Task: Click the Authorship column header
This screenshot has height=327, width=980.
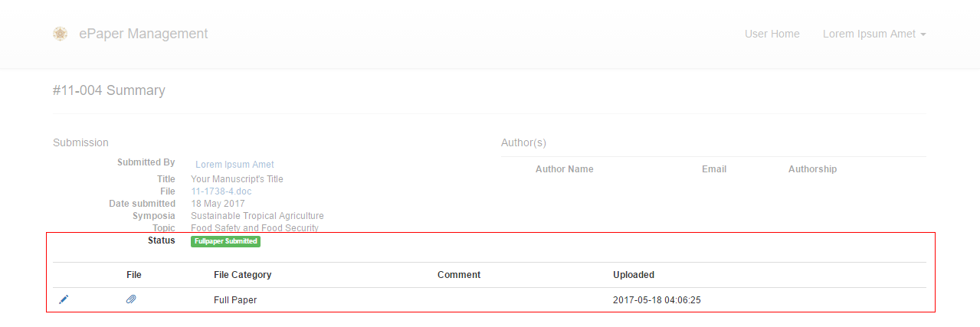Action: (x=812, y=169)
